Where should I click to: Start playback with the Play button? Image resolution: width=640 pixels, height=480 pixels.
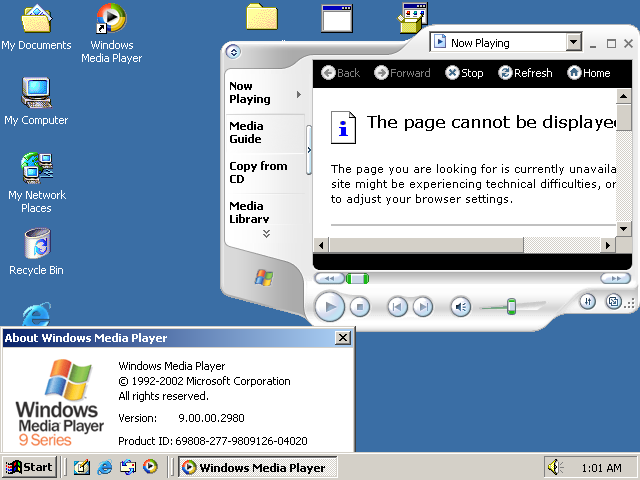point(329,307)
